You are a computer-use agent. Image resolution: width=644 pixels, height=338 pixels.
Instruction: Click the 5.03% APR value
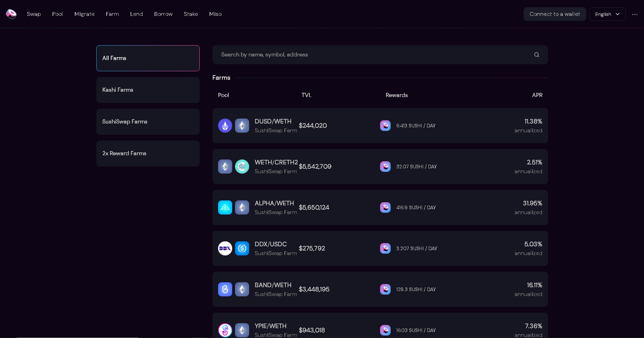pos(533,244)
